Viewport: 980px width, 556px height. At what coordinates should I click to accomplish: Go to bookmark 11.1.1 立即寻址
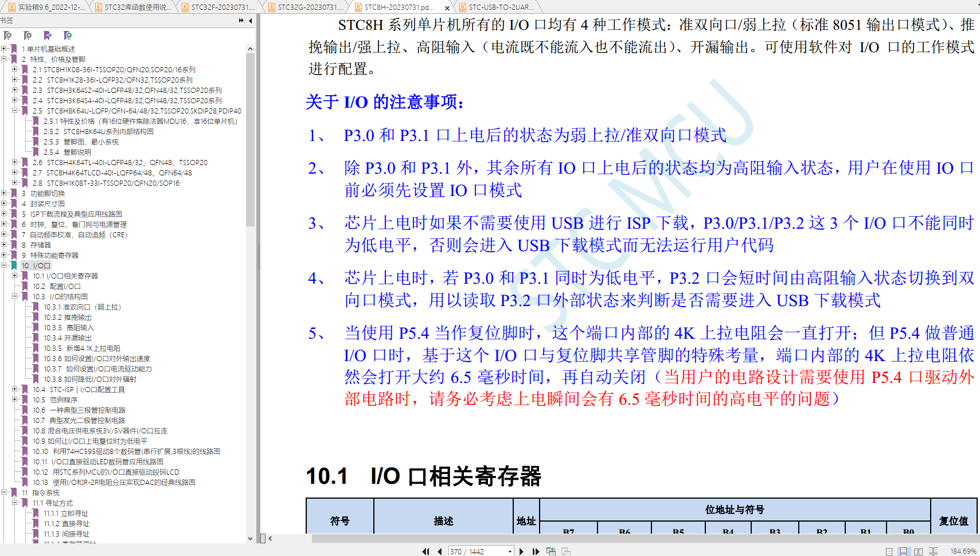point(65,513)
